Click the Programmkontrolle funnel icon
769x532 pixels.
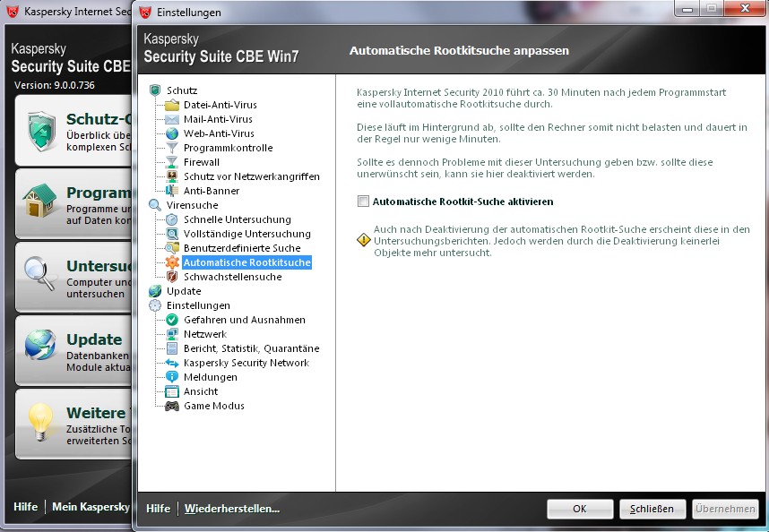(172, 148)
